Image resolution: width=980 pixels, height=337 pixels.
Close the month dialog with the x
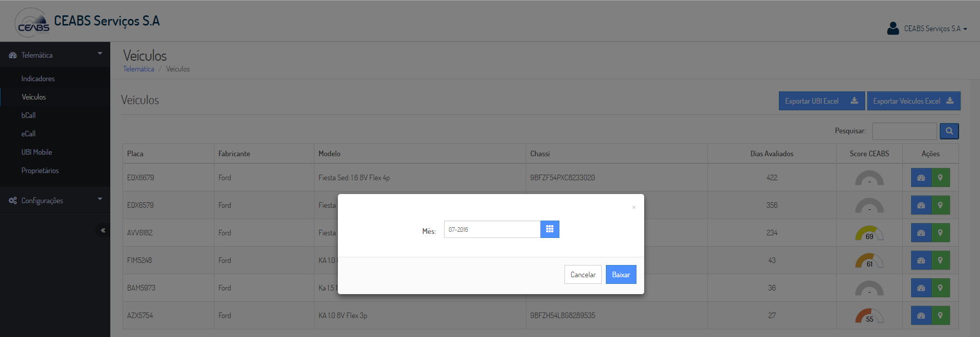coord(634,207)
